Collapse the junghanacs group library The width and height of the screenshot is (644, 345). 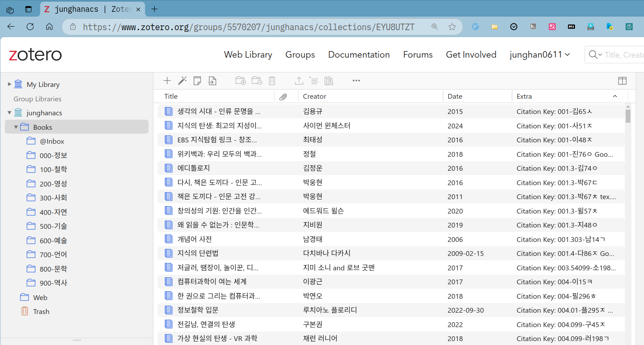pos(10,113)
